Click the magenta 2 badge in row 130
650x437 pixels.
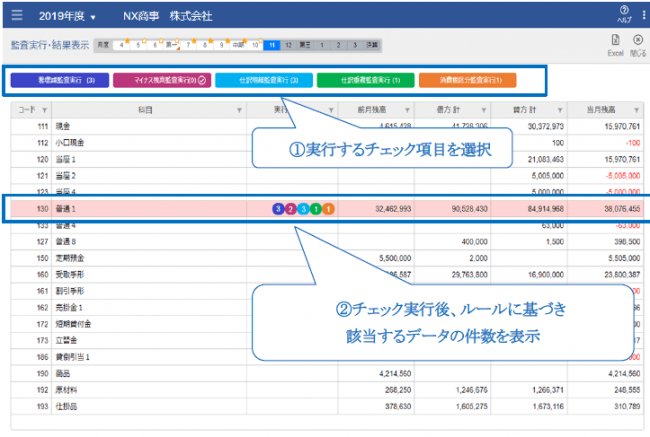tap(291, 209)
